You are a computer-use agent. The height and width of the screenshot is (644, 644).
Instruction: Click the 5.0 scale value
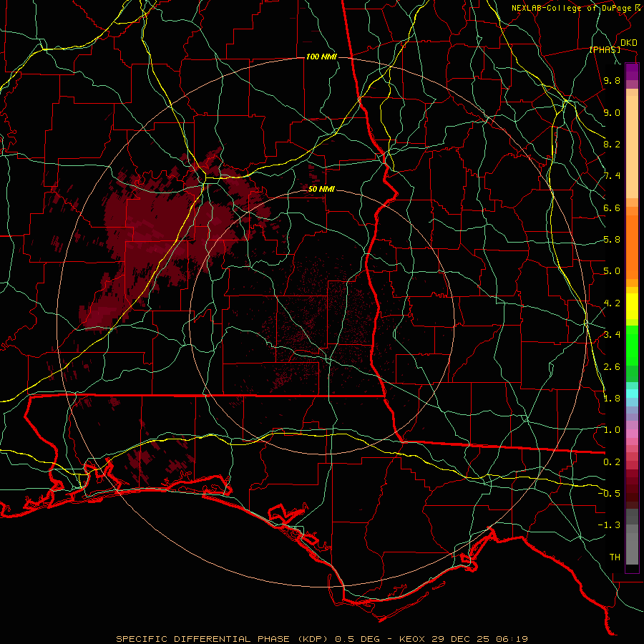[611, 271]
